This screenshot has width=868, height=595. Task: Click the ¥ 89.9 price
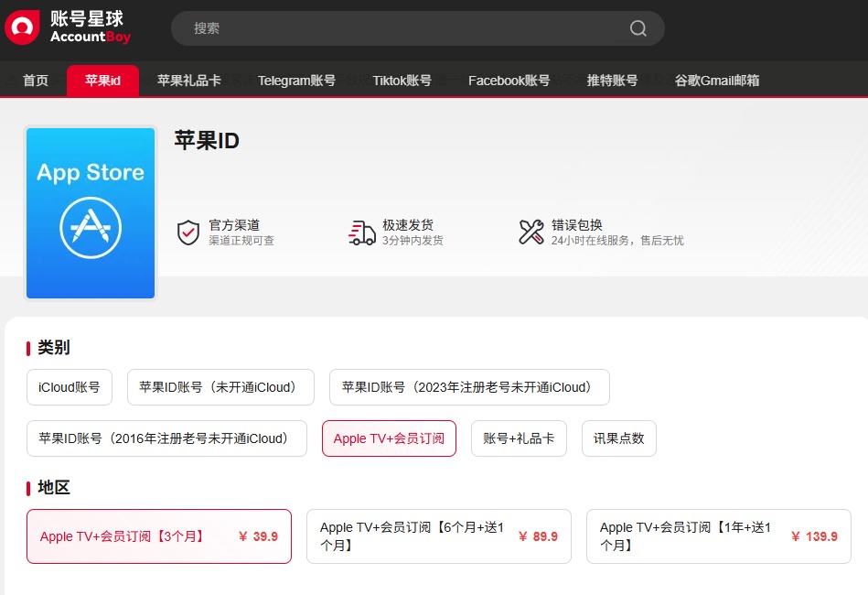click(x=538, y=536)
